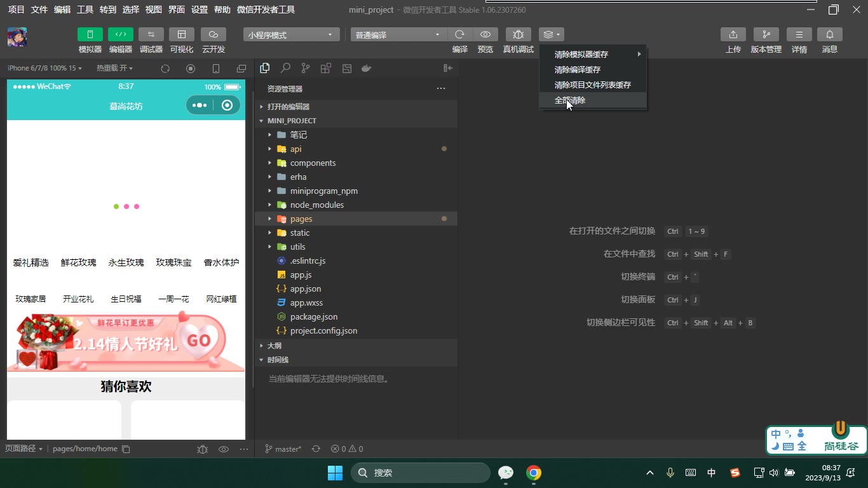This screenshot has width=868, height=488.
Task: Click the Windows taskbar 搜索 search box
Action: (421, 473)
